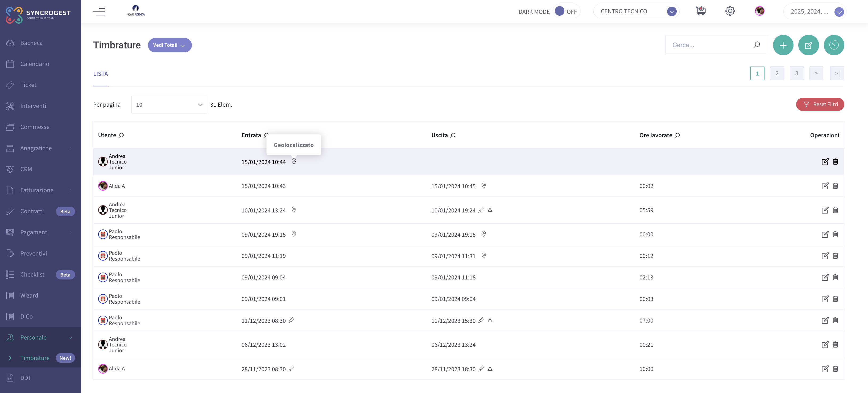The width and height of the screenshot is (868, 393).
Task: Open the Per pagina 10 select box
Action: coord(169,104)
